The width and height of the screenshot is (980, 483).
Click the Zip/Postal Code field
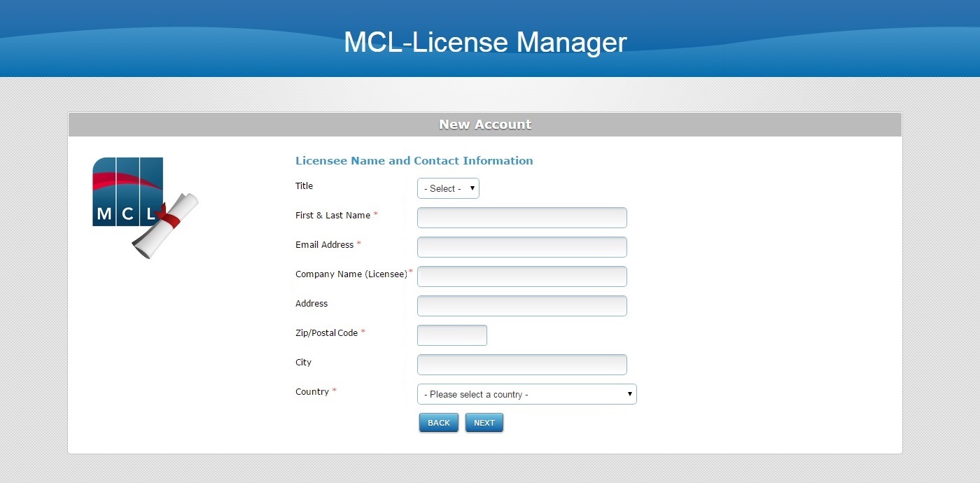[x=451, y=335]
